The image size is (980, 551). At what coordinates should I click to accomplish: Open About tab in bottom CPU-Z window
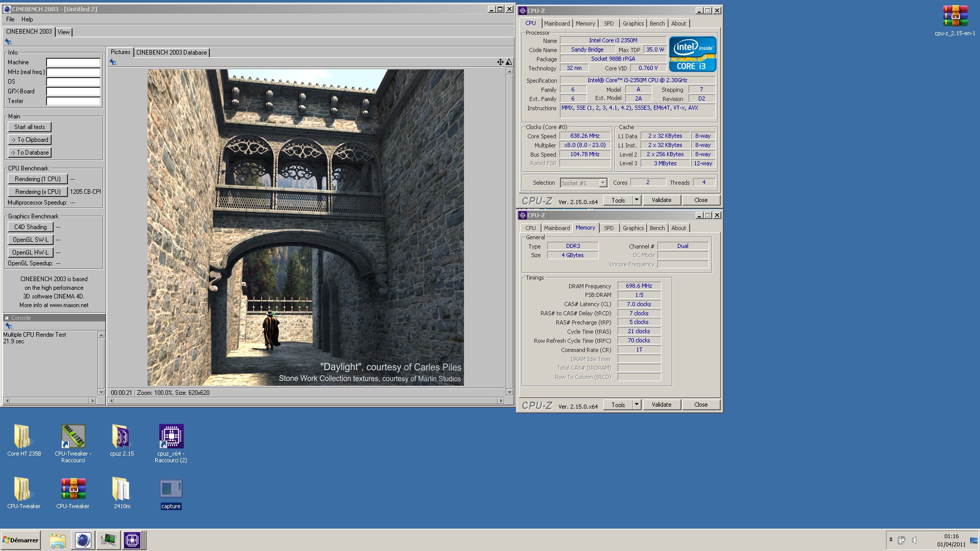(x=678, y=228)
